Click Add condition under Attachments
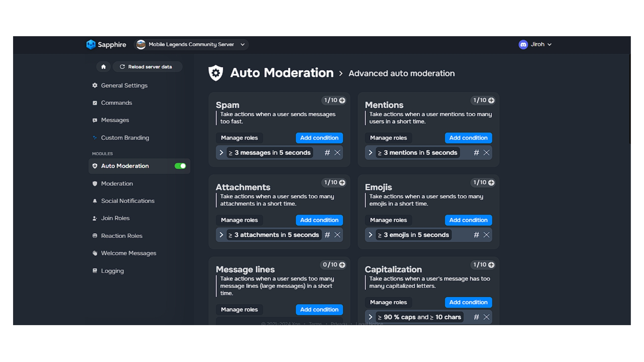 pos(319,220)
